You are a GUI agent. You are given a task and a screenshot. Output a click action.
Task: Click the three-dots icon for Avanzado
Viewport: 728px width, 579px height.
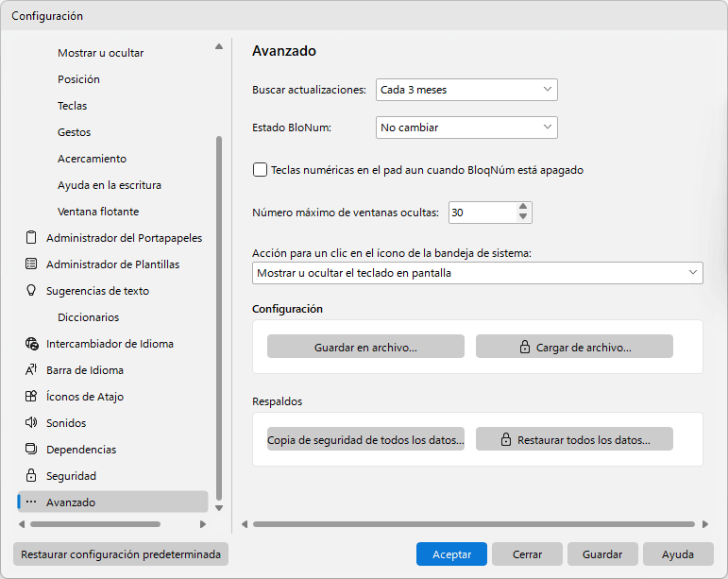tap(31, 502)
